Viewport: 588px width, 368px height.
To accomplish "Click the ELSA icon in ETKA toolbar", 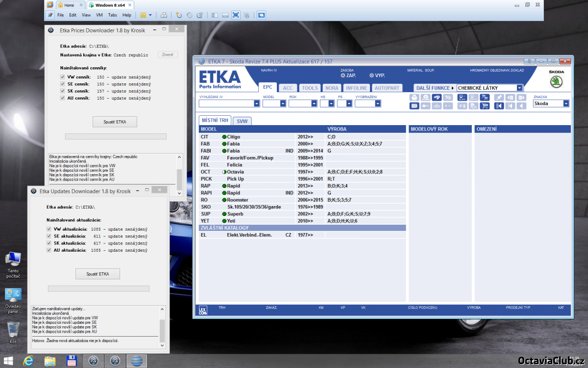I will 462,97.
